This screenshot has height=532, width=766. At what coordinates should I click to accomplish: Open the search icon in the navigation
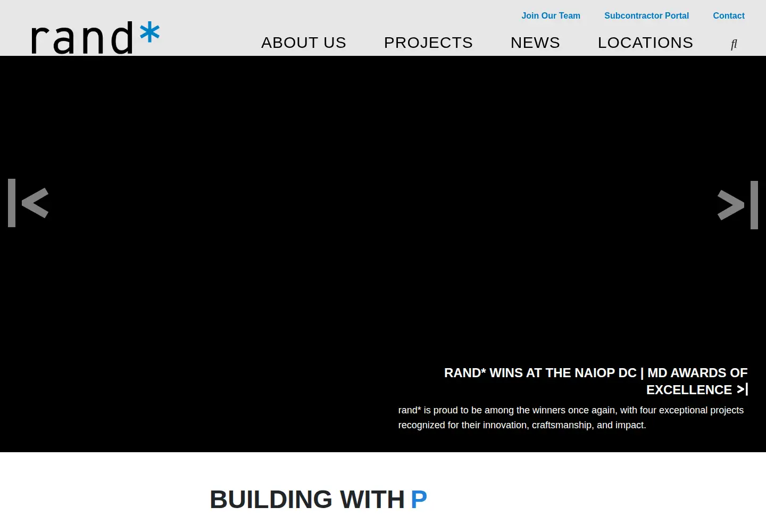[734, 44]
